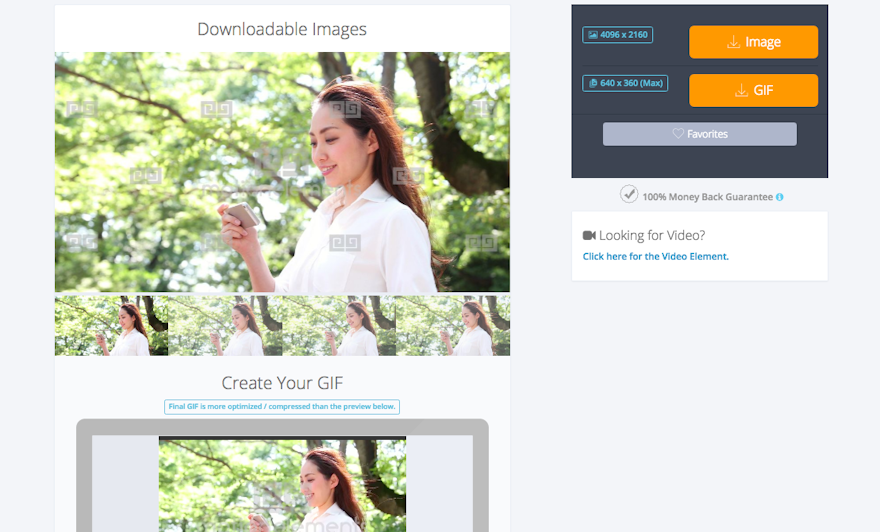Click the GIF preview inside the monitor frame
Image resolution: width=880 pixels, height=532 pixels.
pyautogui.click(x=282, y=483)
